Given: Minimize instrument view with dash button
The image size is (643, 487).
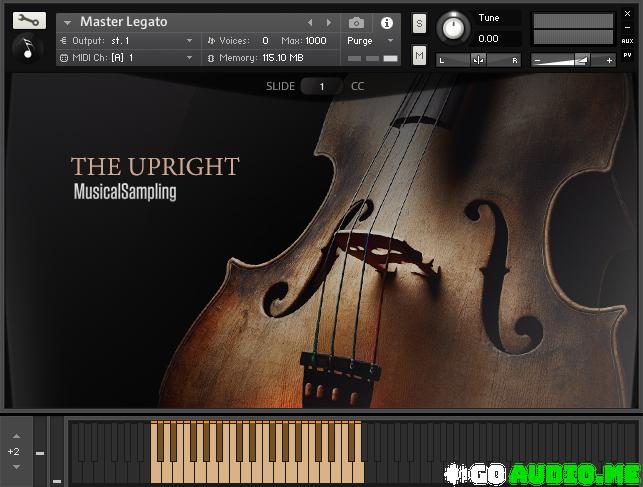Looking at the screenshot, I should click(x=627, y=27).
